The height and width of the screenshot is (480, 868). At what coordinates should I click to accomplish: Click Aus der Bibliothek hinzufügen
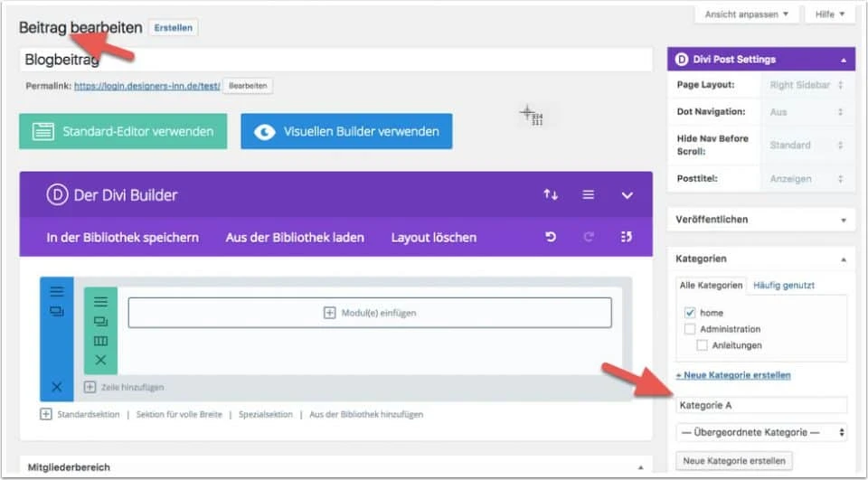coord(366,414)
